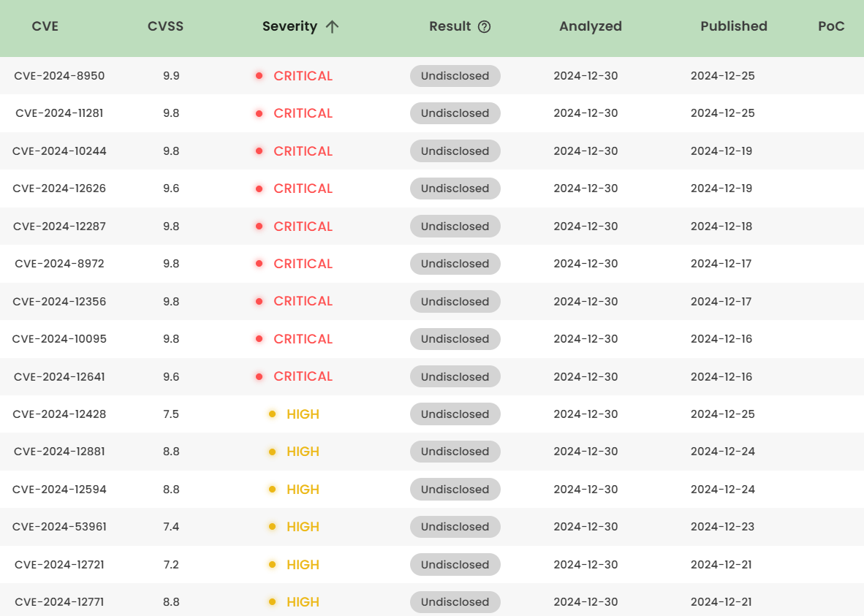
Task: Click red severity dot for CVE-2024-8972
Action: [x=259, y=263]
